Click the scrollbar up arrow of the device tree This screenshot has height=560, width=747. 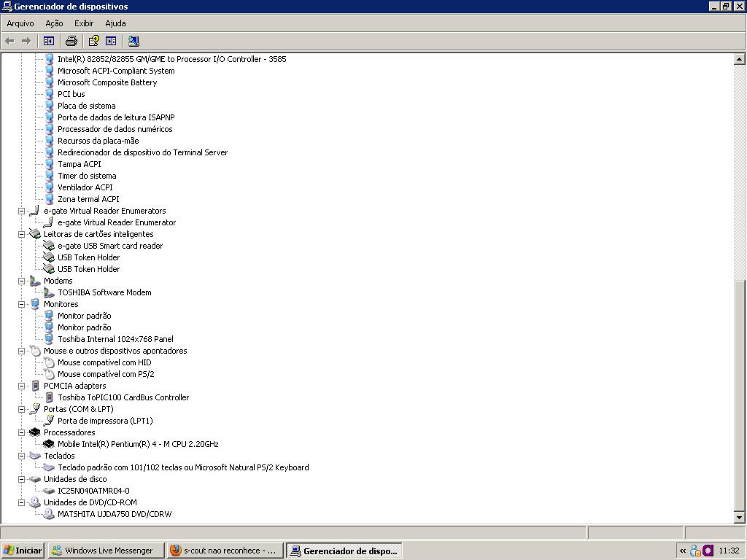coord(740,59)
